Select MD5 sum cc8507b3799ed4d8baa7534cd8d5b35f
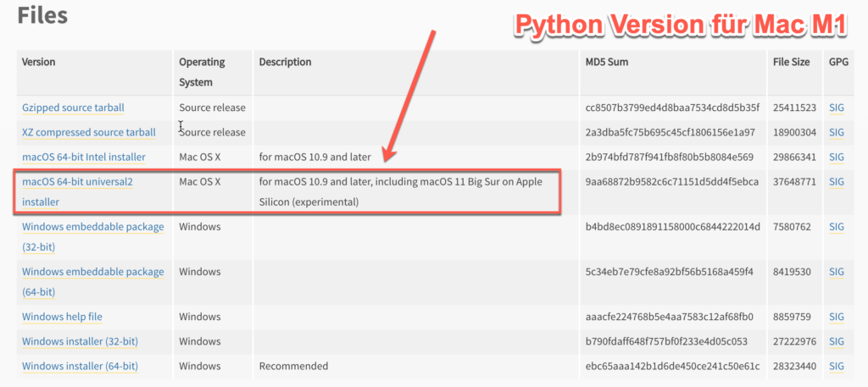Image resolution: width=868 pixels, height=387 pixels. [x=672, y=108]
